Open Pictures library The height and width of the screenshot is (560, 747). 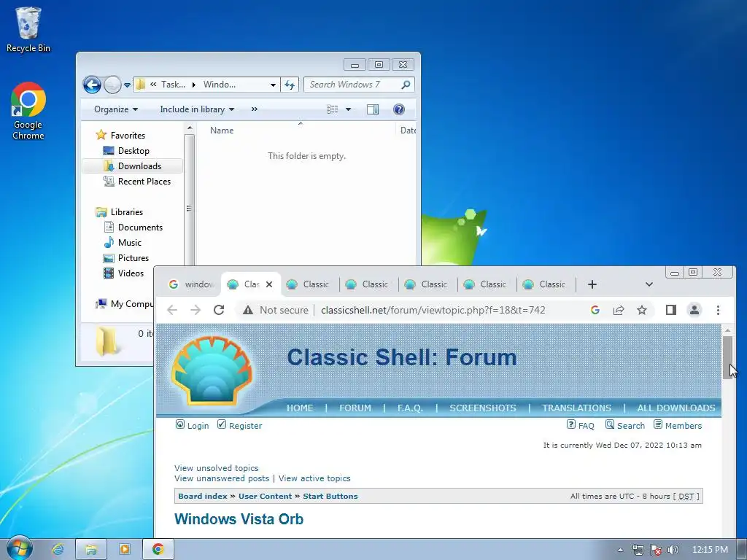pyautogui.click(x=126, y=257)
